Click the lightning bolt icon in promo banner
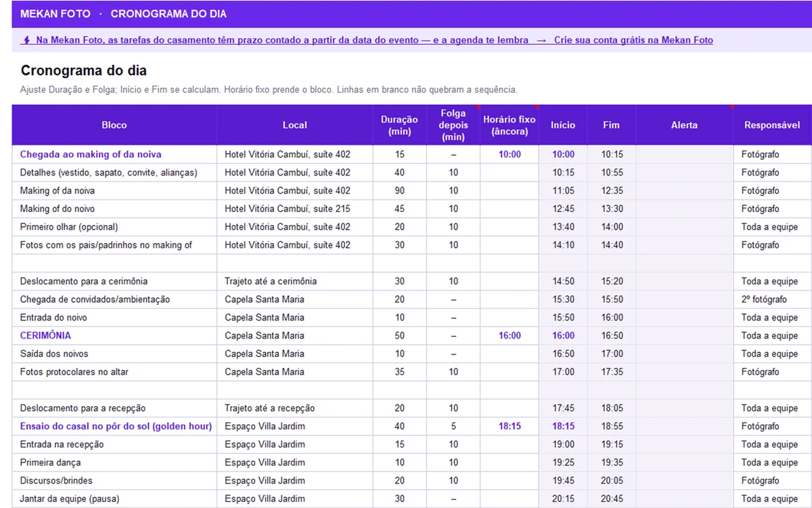The height and width of the screenshot is (508, 812). 26,40
